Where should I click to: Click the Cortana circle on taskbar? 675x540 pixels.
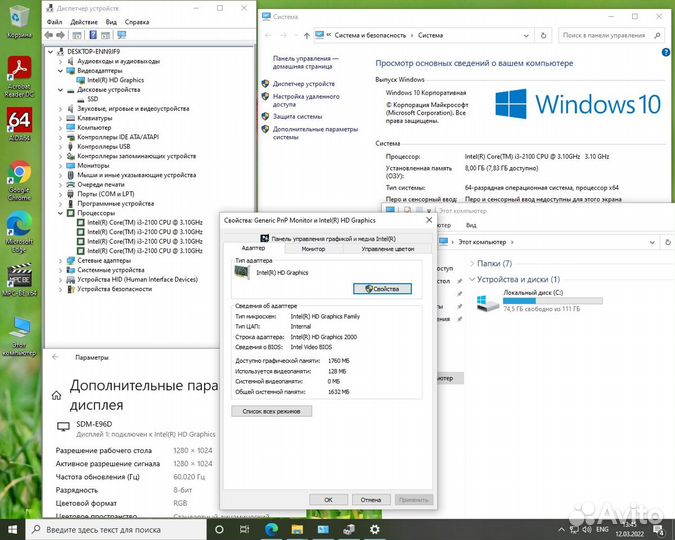(x=219, y=529)
